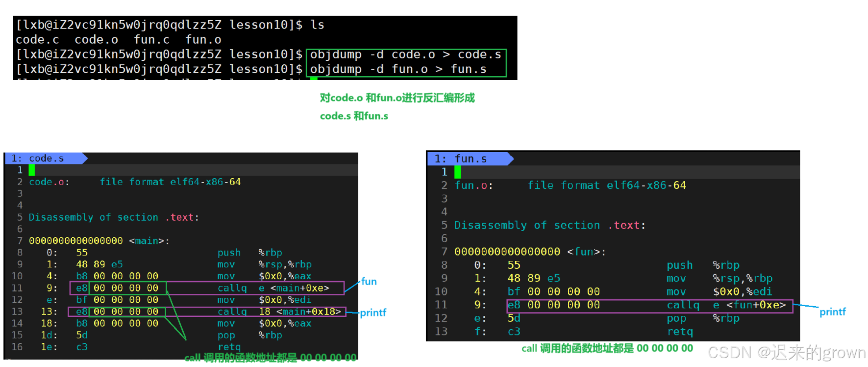Click 'callq e <fun+0xe>' in fun.s
Image resolution: width=868 pixels, height=367 pixels.
[726, 305]
